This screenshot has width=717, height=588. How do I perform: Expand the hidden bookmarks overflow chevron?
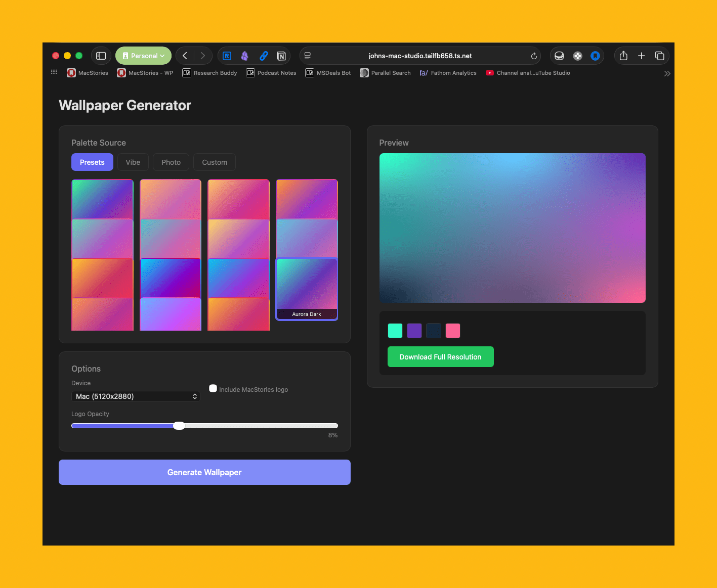[x=667, y=73]
